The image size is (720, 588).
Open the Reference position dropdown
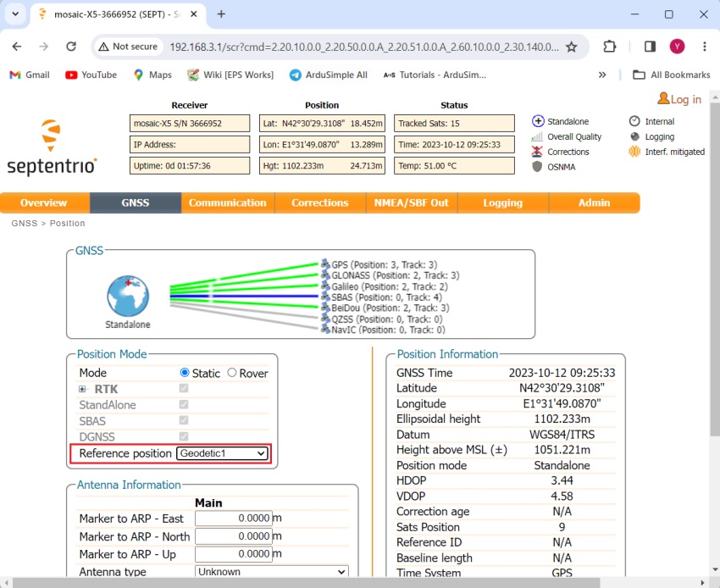223,454
